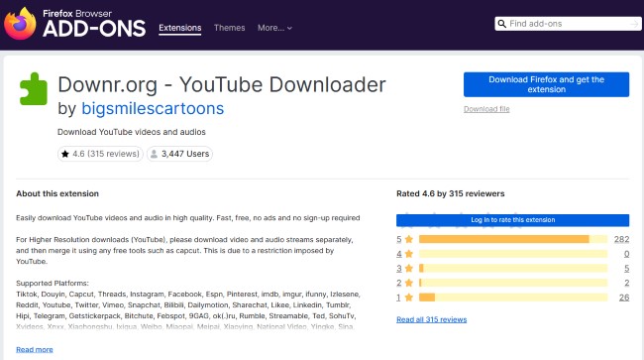Open the 2-star reviews link
Image resolution: width=644 pixels, height=360 pixels.
[x=399, y=283]
